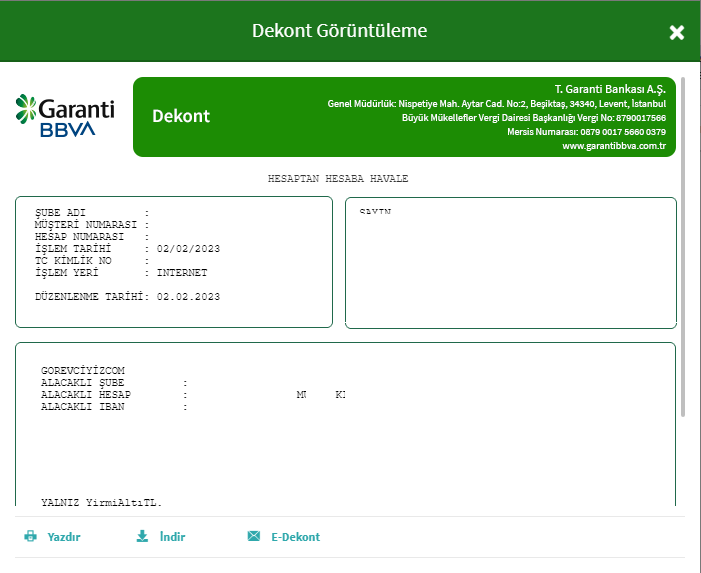Click the ALACAKLI IBAN label

83,407
